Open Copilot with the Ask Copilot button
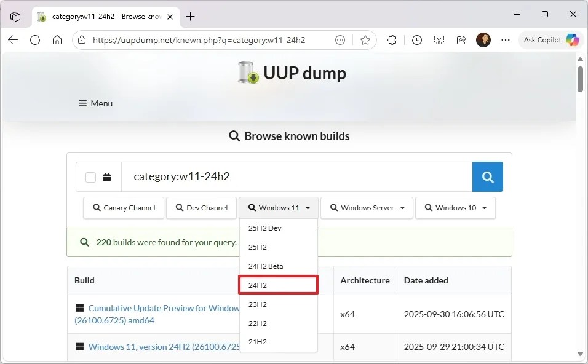 pos(550,39)
